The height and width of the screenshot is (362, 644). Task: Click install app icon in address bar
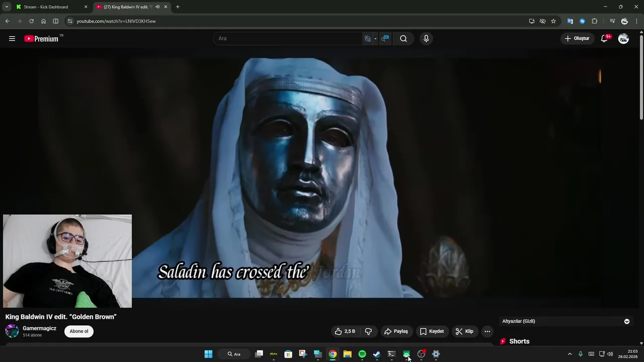[x=532, y=21]
